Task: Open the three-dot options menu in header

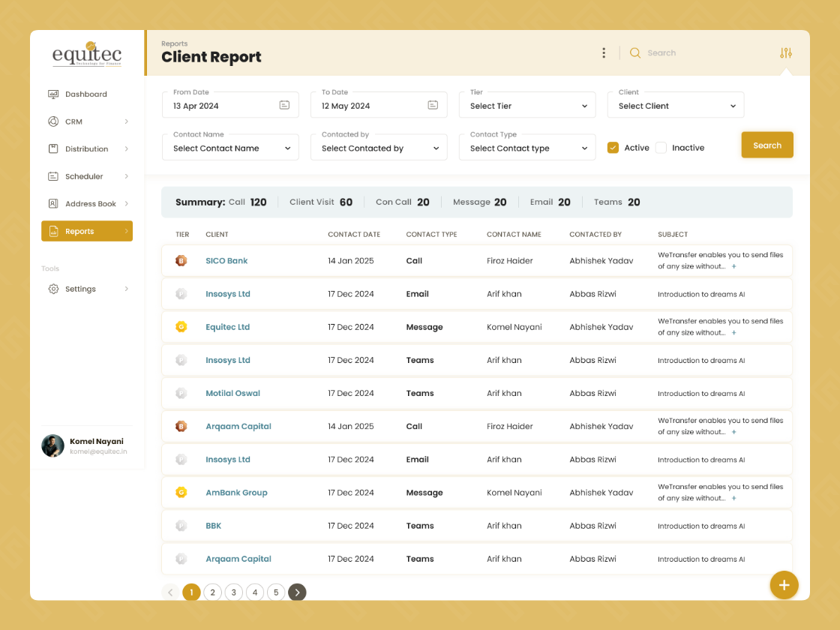Action: coord(604,52)
